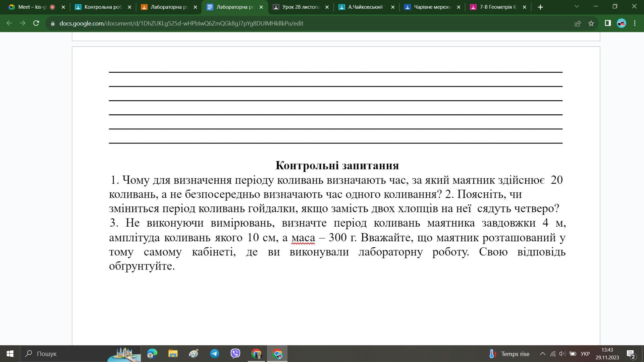The image size is (644, 362).
Task: Switch to the Meet tab
Action: click(x=32, y=7)
